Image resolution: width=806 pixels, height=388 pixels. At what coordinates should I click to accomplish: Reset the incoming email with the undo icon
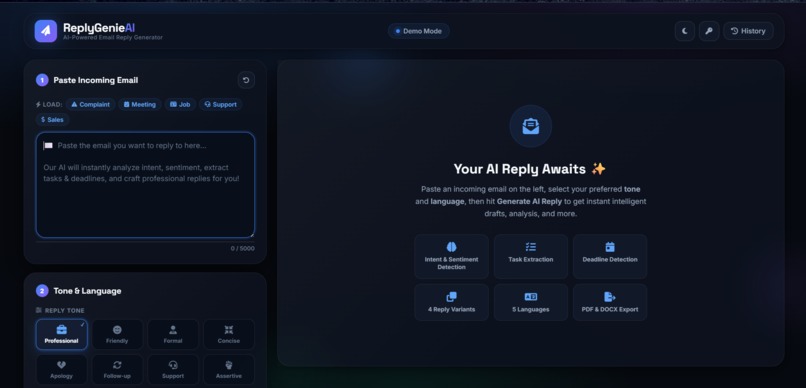[246, 80]
